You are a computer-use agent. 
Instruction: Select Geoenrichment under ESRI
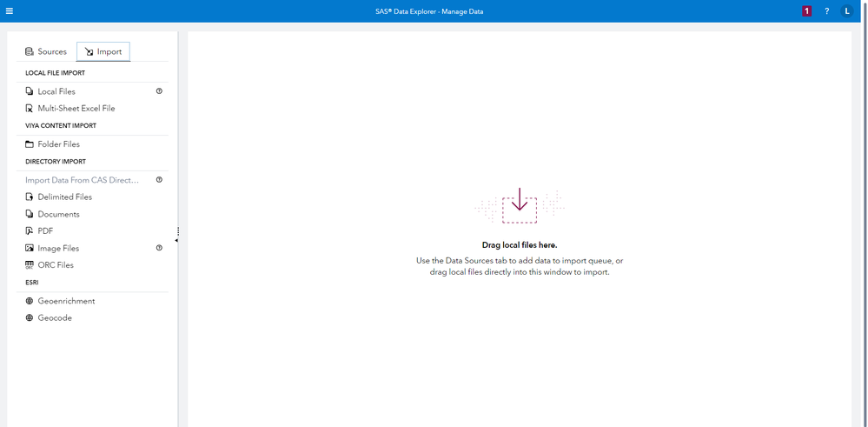(x=66, y=301)
